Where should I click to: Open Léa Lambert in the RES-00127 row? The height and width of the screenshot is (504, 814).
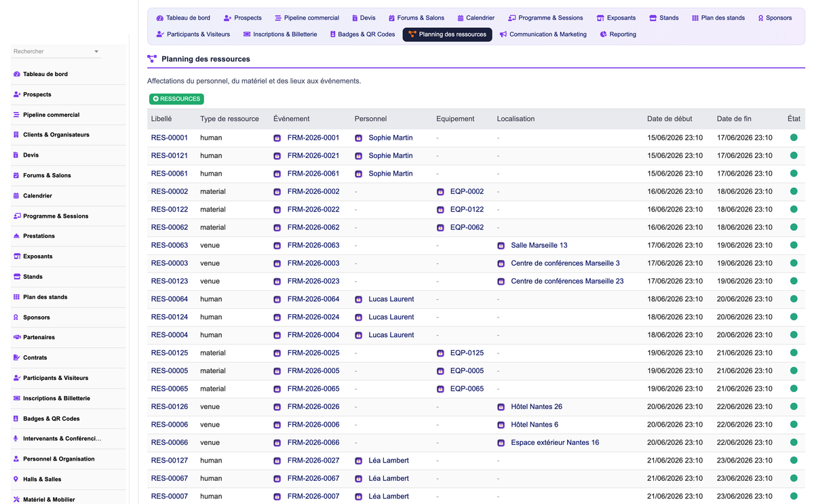[x=389, y=461]
